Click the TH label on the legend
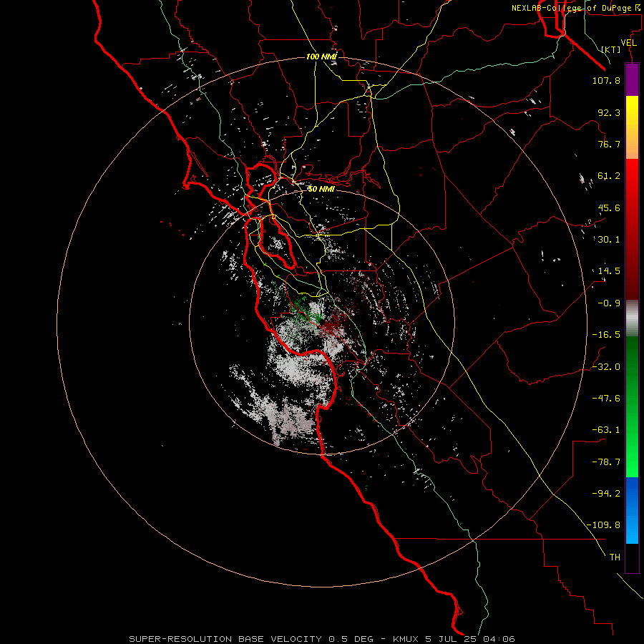The image size is (644, 644). [615, 557]
